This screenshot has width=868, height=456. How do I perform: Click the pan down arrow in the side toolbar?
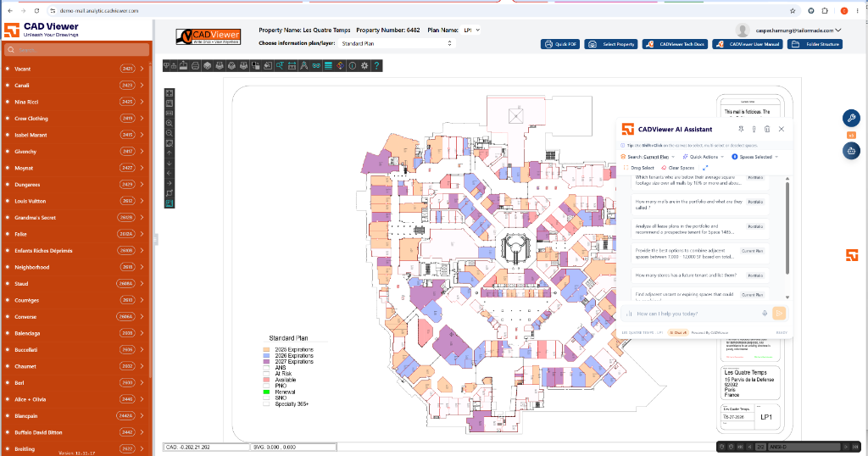[x=170, y=164]
